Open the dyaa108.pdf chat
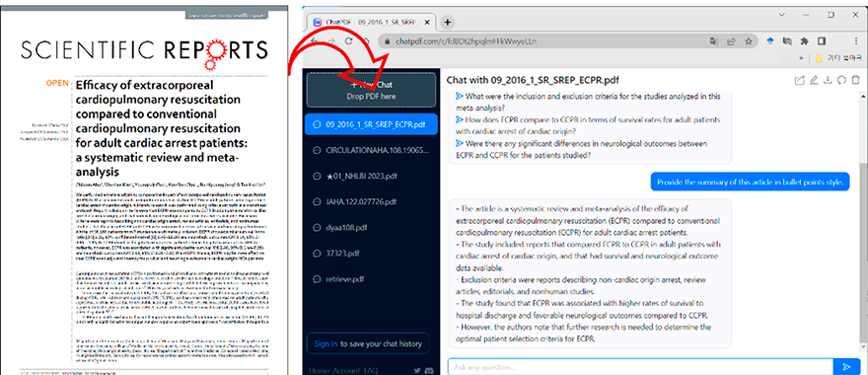Image resolution: width=868 pixels, height=375 pixels. (371, 228)
